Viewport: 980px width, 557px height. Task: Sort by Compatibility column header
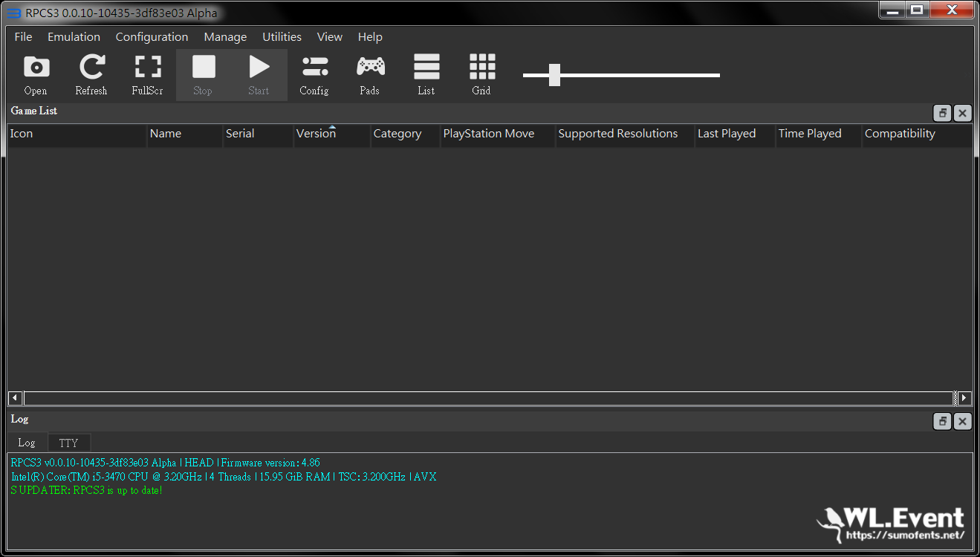(x=917, y=134)
